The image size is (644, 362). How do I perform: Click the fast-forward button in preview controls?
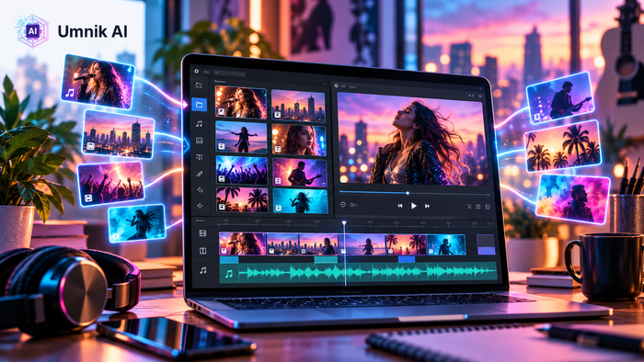pos(427,206)
